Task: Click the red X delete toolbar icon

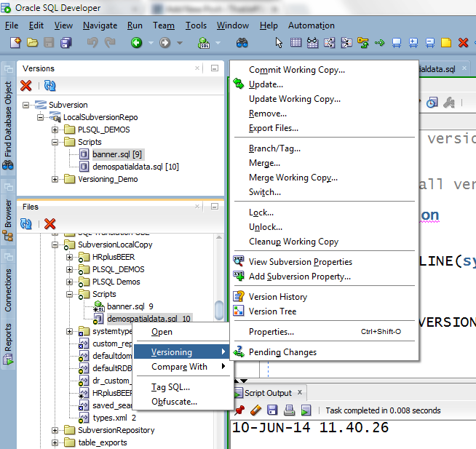Action: point(463,43)
